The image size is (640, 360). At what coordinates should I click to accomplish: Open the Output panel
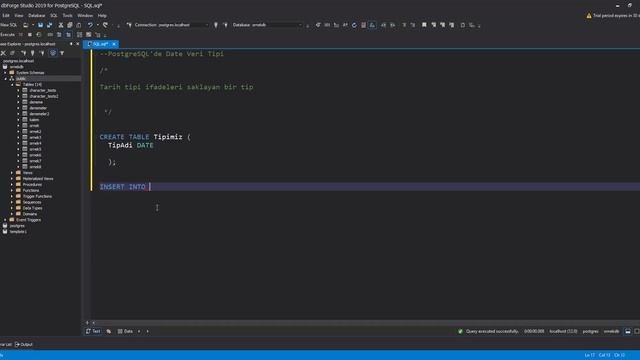(x=24, y=344)
